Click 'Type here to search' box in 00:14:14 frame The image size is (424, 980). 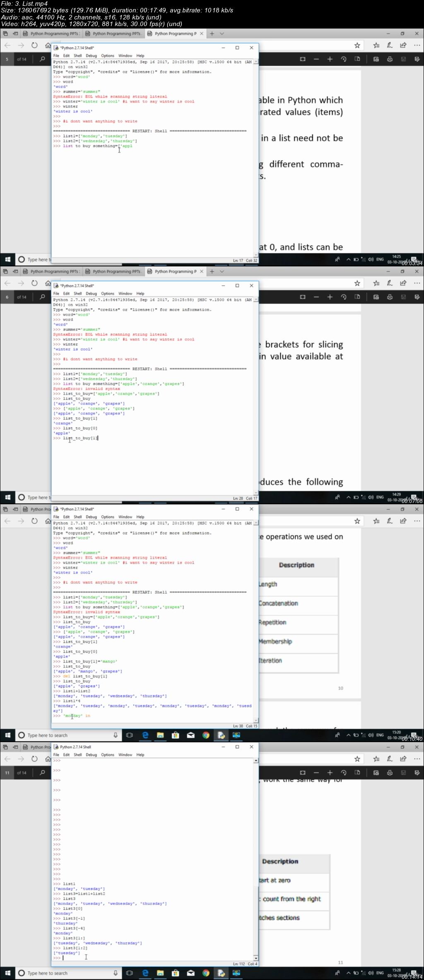click(x=69, y=973)
